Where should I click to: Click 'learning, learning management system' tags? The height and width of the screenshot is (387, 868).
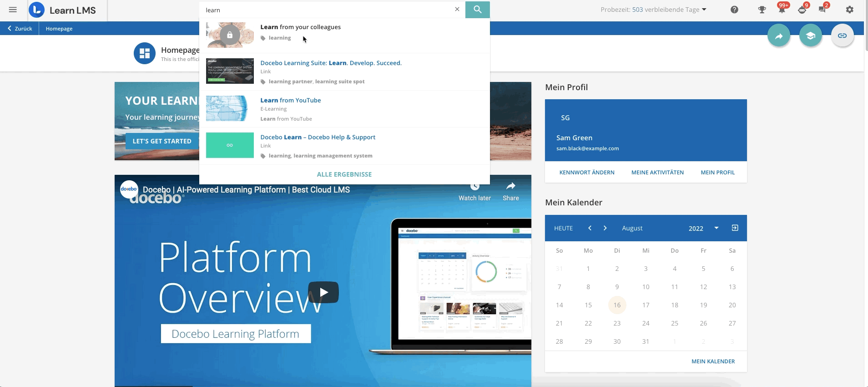[320, 156]
